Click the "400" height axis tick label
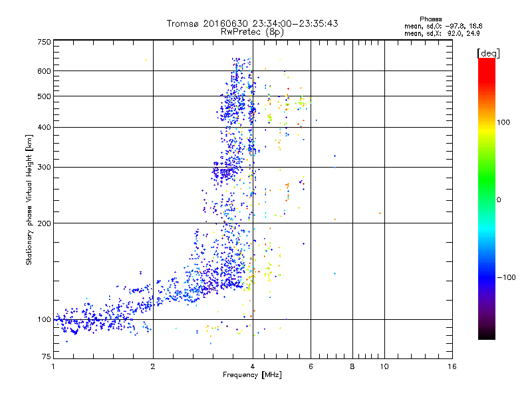This screenshot has width=532, height=399. point(44,127)
